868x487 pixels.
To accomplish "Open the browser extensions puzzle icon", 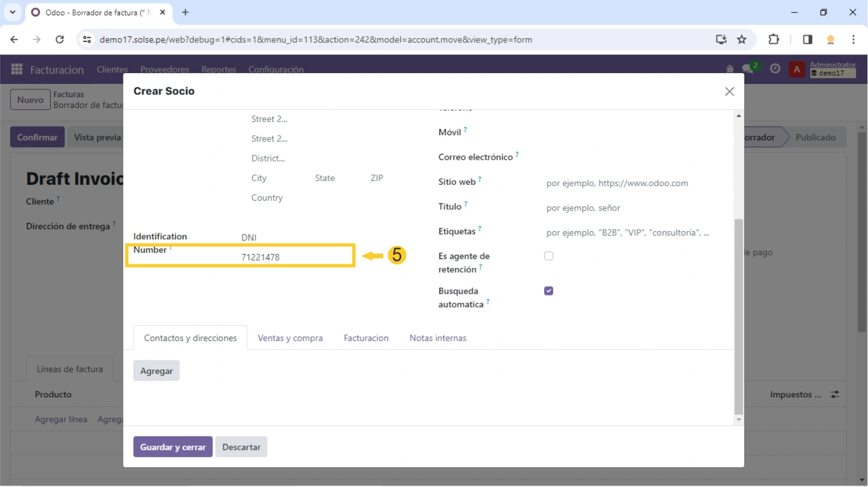I will 774,39.
